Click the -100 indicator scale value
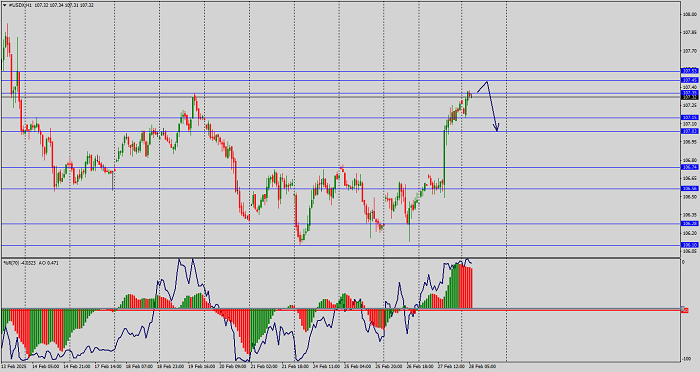This screenshot has height=372, width=700. click(688, 359)
